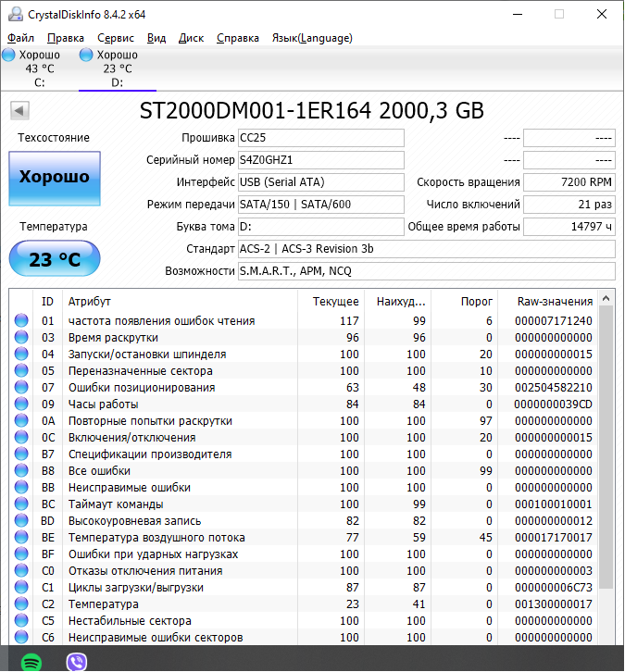Open the Диск menu
The image size is (625, 672).
191,38
